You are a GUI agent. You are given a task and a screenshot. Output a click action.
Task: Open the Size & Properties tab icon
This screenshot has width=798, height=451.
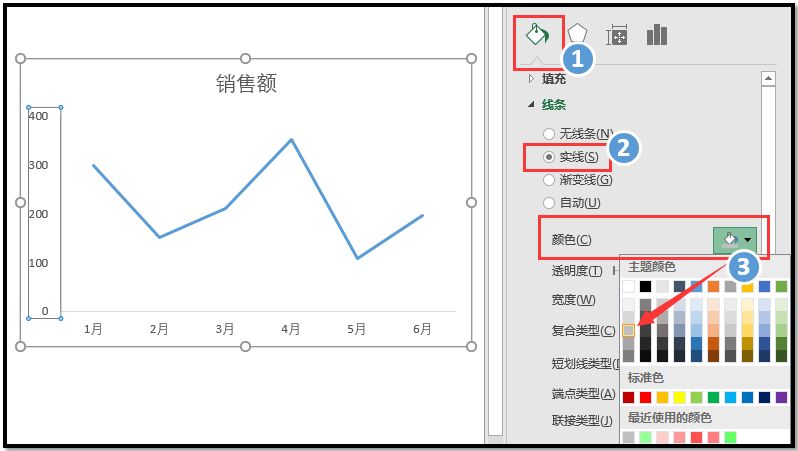(x=616, y=36)
